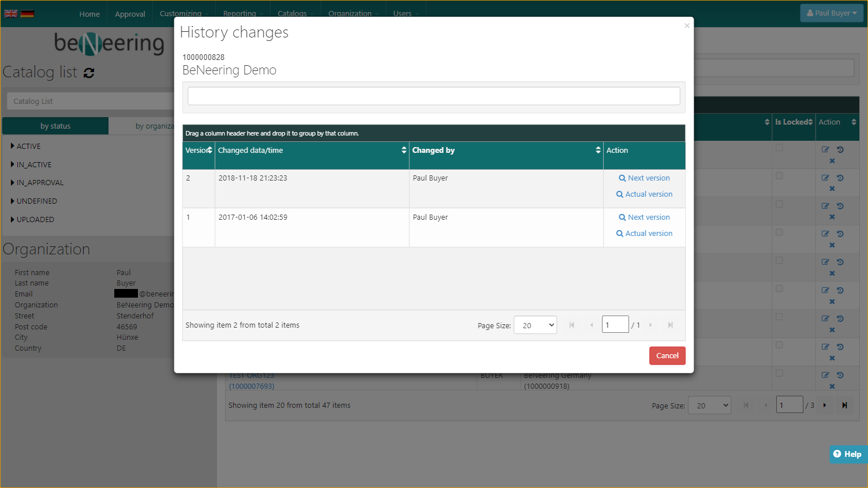868x488 pixels.
Task: Open the Page Size dropdown in the history dialog
Action: tap(535, 325)
